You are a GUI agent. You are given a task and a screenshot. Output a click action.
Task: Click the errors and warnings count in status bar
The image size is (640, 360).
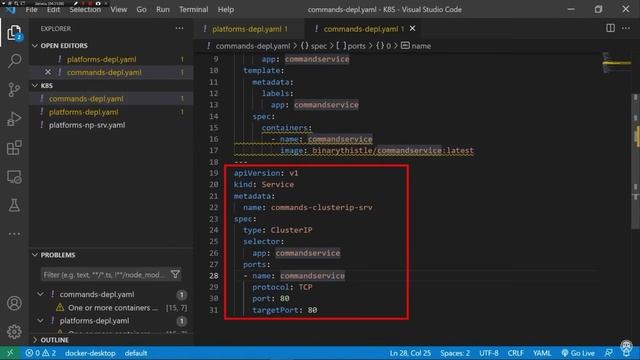[40, 353]
